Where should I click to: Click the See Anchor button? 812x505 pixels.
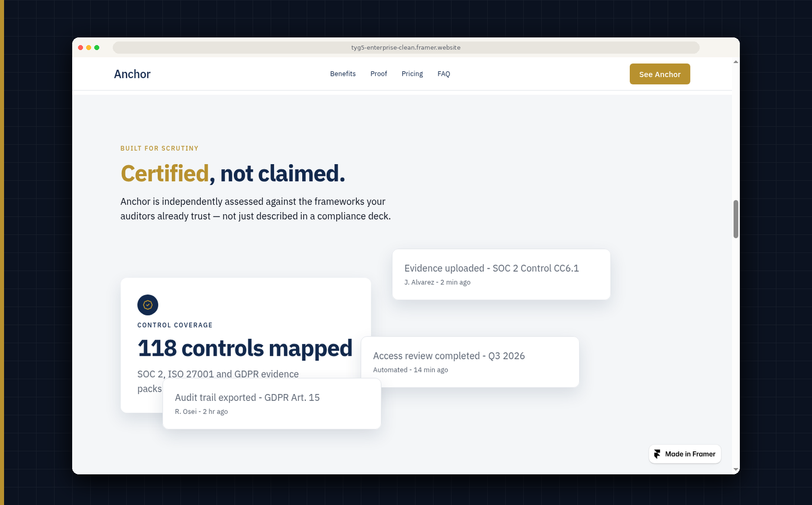(x=660, y=74)
